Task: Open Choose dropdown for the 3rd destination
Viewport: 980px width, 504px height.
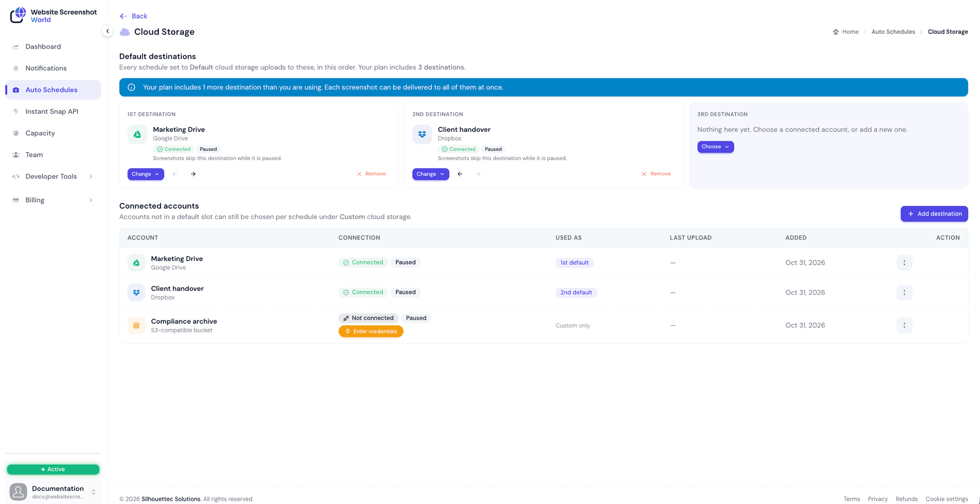Action: [x=715, y=147]
